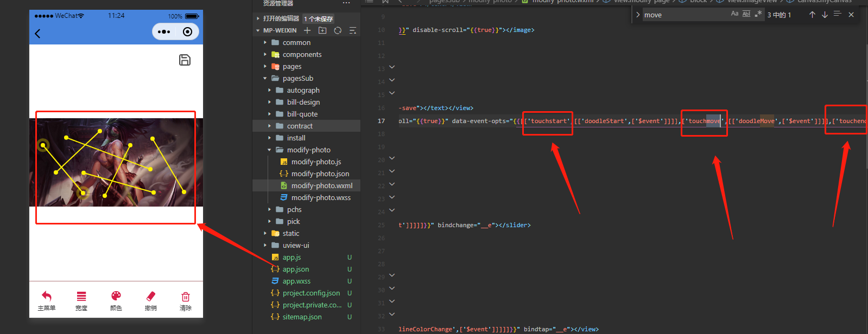Fold code at line 15 chevron

coord(392,93)
